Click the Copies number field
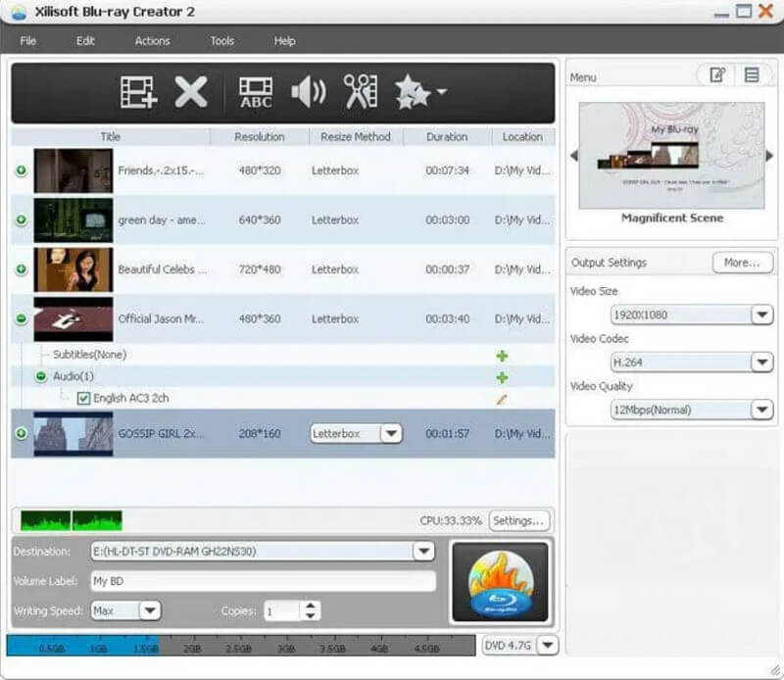 (x=282, y=611)
